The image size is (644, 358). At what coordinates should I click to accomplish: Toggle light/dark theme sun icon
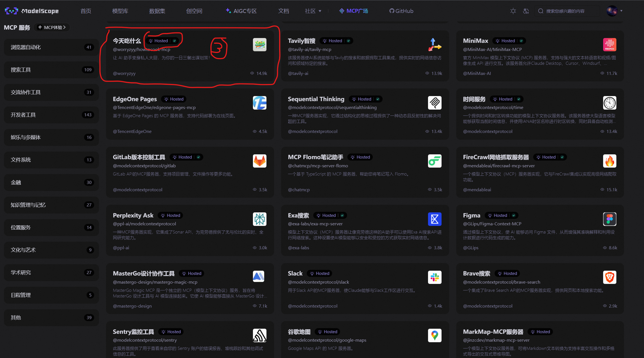tap(513, 11)
